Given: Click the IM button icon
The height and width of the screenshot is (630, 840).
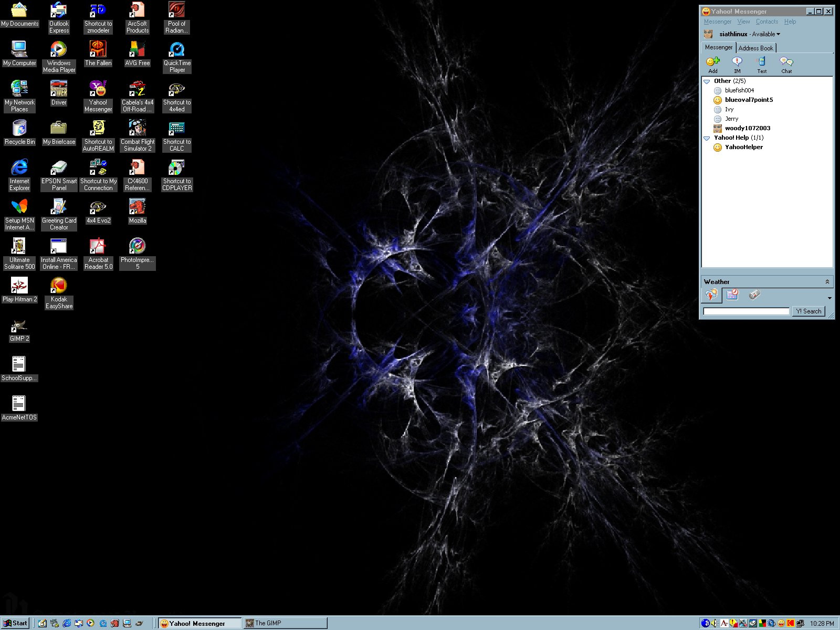Looking at the screenshot, I should (737, 62).
